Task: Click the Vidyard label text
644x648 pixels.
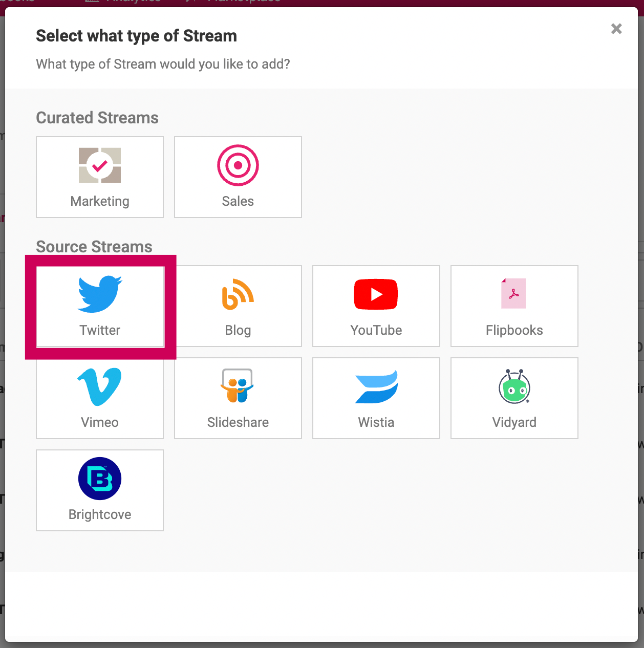Action: pos(514,422)
